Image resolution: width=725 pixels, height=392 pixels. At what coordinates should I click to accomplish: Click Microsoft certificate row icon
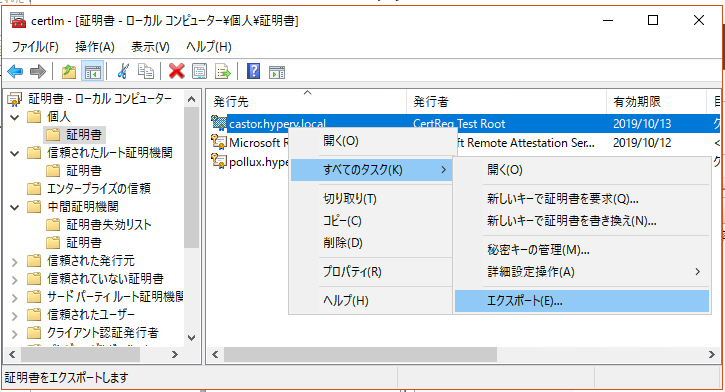pyautogui.click(x=219, y=142)
